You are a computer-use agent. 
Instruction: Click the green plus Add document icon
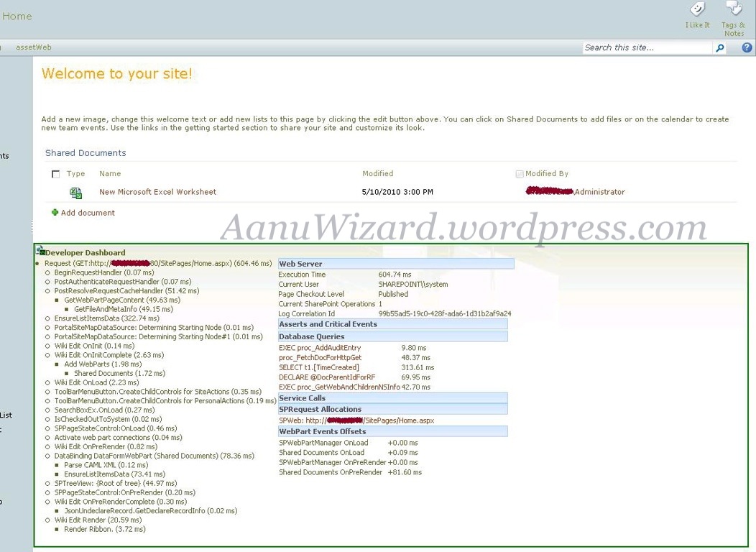(x=55, y=213)
